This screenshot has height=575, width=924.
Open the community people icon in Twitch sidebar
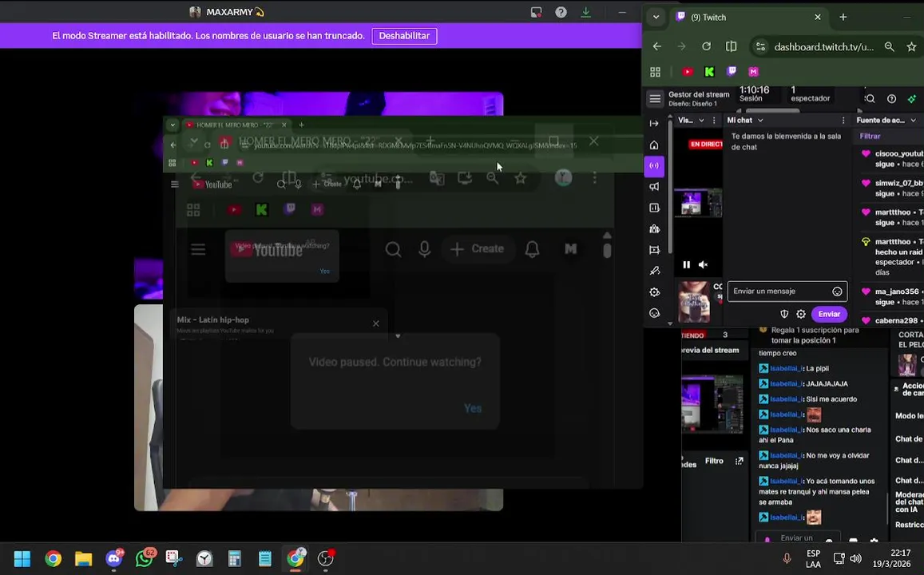(654, 229)
